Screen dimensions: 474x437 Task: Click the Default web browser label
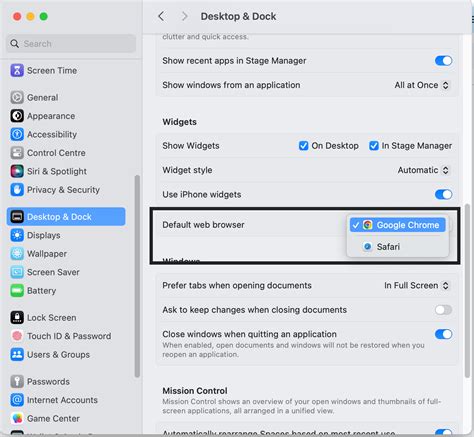pyautogui.click(x=203, y=225)
